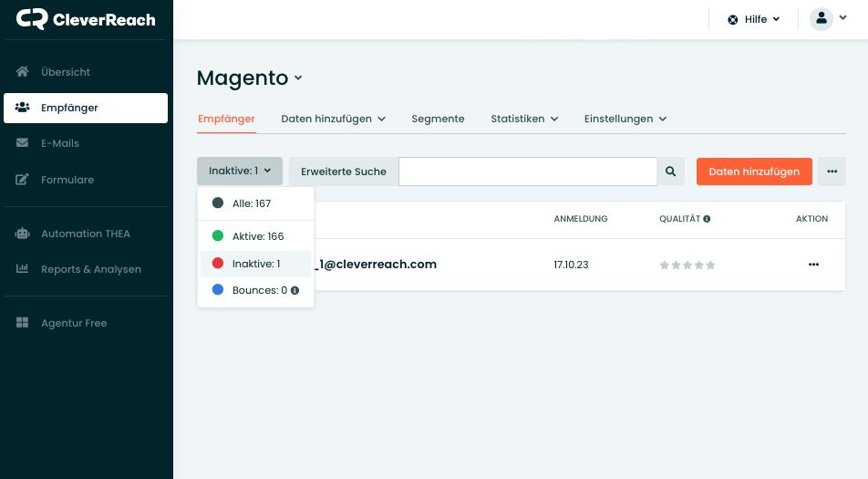Click the CleverReach logo

pos(86,19)
